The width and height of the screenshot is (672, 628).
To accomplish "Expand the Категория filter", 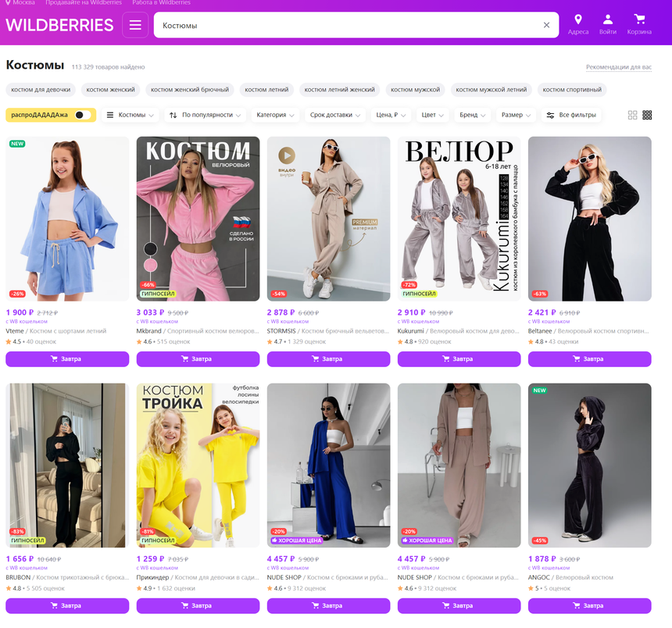I will pos(275,115).
